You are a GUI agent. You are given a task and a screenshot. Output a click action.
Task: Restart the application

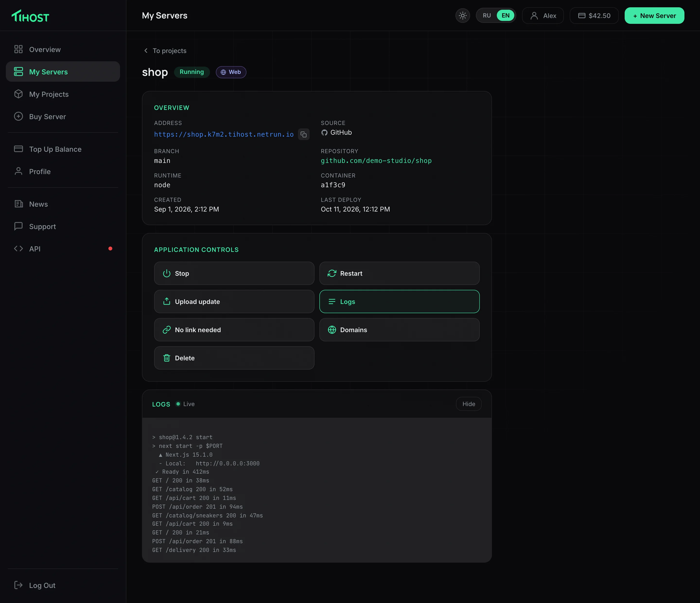coord(399,273)
